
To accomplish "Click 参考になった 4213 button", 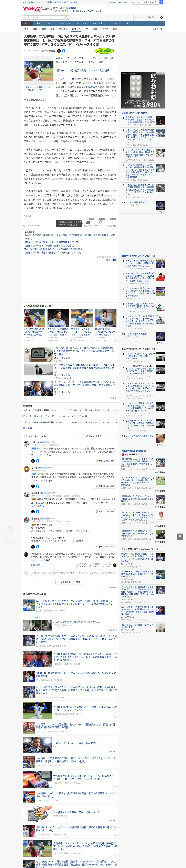I will pos(105,461).
